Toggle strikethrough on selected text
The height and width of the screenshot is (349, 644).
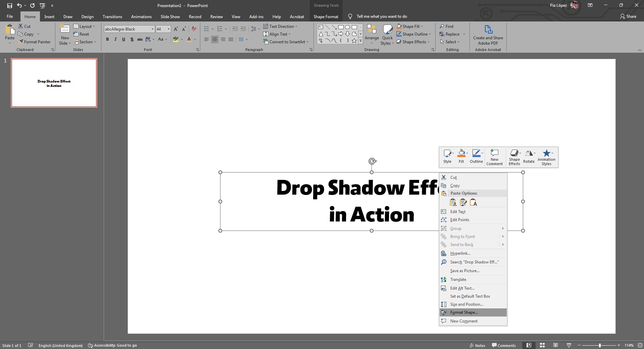(x=140, y=39)
